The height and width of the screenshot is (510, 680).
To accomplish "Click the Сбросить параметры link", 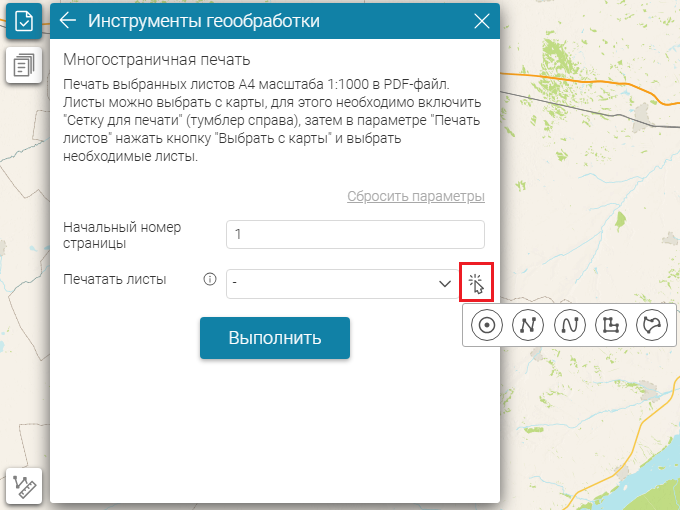I will click(x=416, y=196).
